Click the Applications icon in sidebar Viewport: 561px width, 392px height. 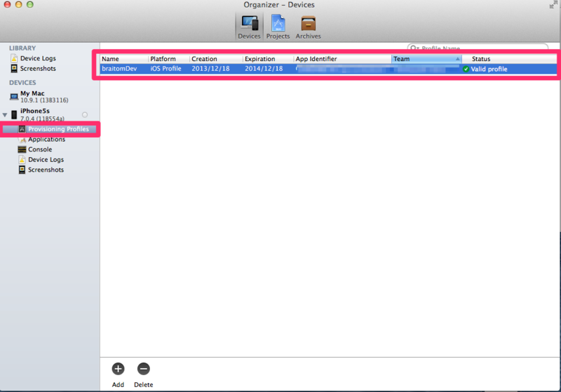coord(22,140)
